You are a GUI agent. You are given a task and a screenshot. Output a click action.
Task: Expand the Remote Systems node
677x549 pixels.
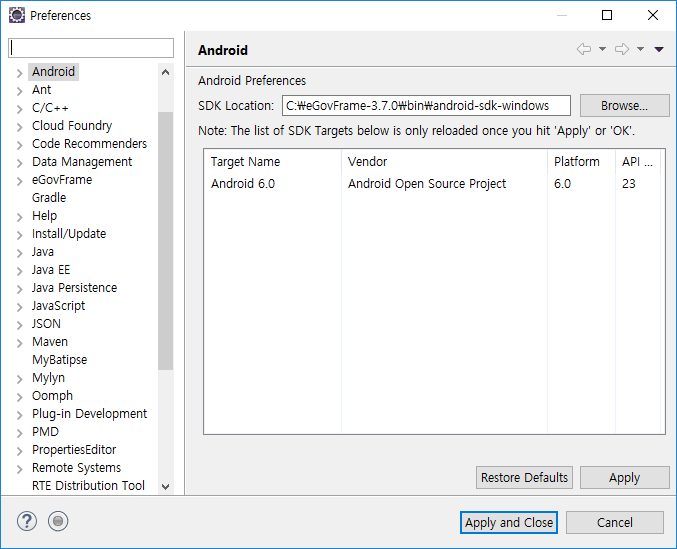pyautogui.click(x=19, y=469)
